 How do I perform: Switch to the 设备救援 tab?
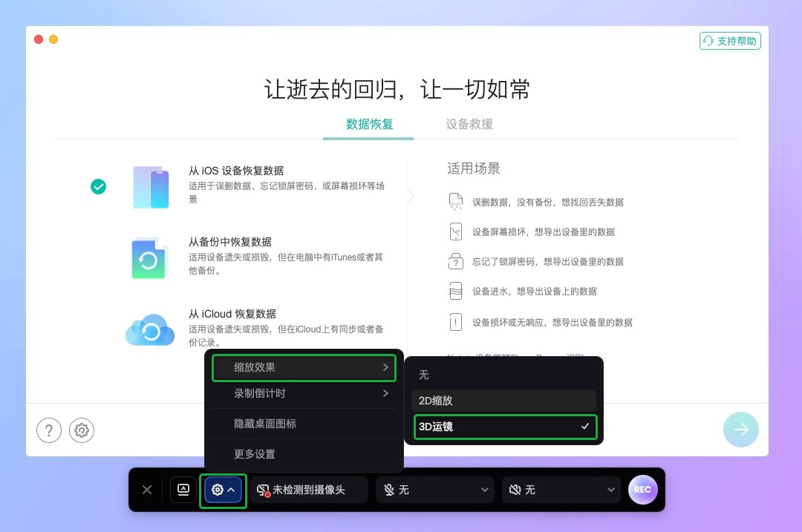(469, 124)
